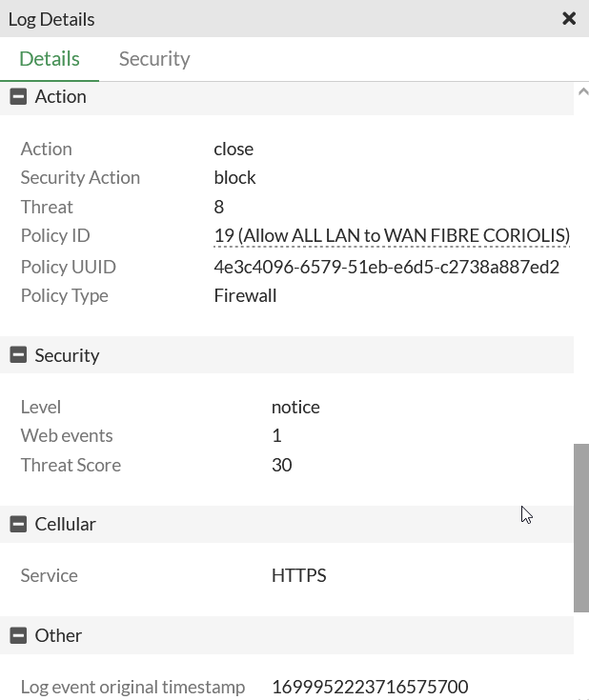589x700 pixels.
Task: Click the Action section header
Action: pyautogui.click(x=61, y=96)
